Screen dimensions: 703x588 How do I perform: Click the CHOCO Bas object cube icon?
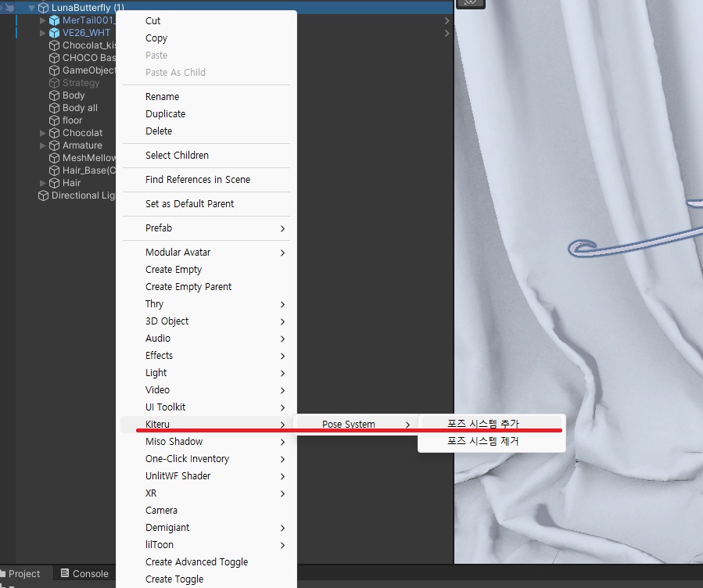54,59
